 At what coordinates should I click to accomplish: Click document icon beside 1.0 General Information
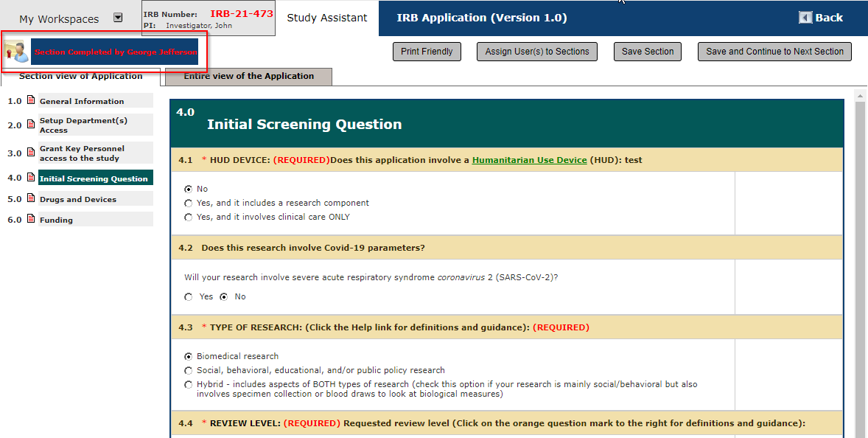click(31, 100)
